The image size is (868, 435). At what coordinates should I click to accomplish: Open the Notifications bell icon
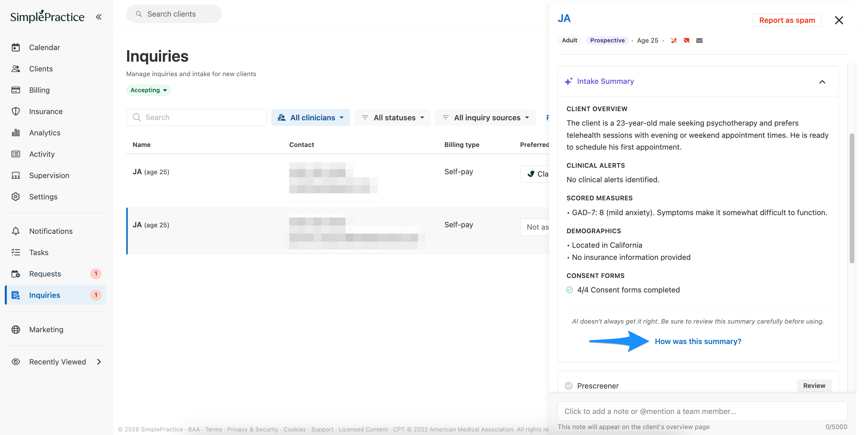click(x=15, y=231)
